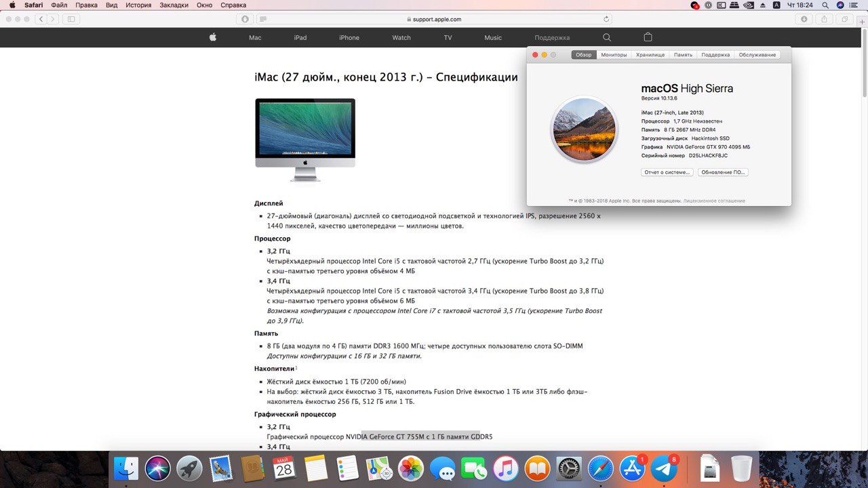Show Safari downloads button
The height and width of the screenshot is (488, 868).
[x=804, y=19]
